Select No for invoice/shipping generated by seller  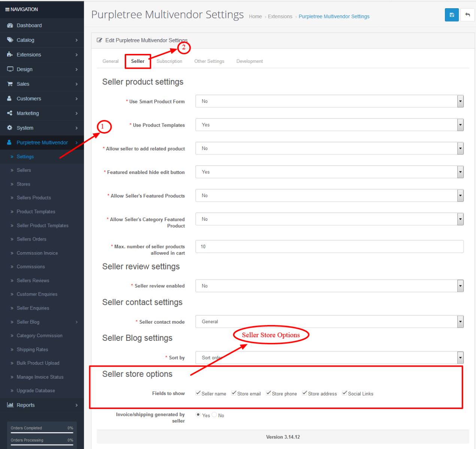coord(214,415)
